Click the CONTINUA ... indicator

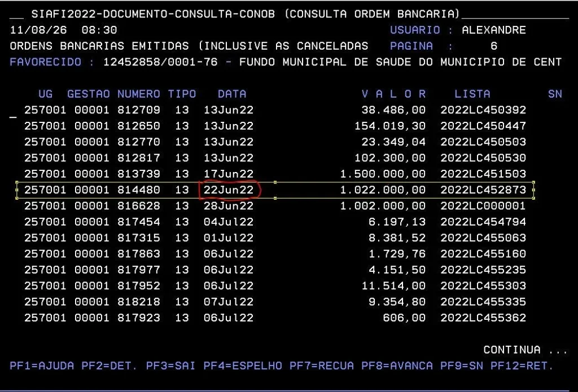pyautogui.click(x=526, y=350)
